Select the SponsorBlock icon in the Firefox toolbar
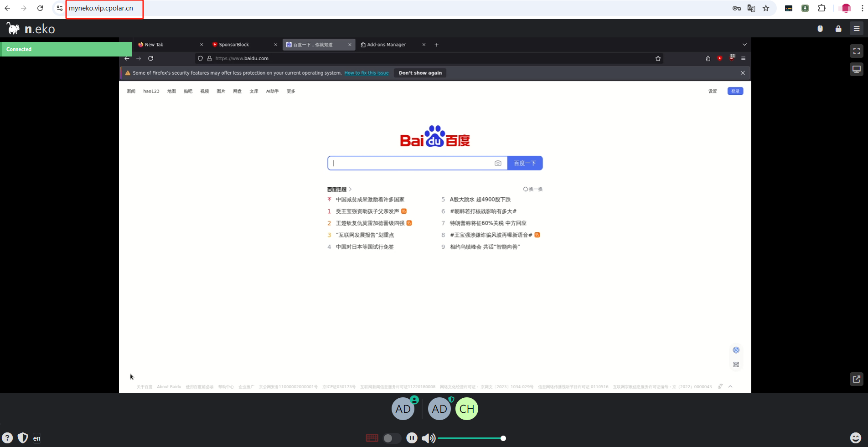Image resolution: width=868 pixels, height=447 pixels. pos(720,58)
